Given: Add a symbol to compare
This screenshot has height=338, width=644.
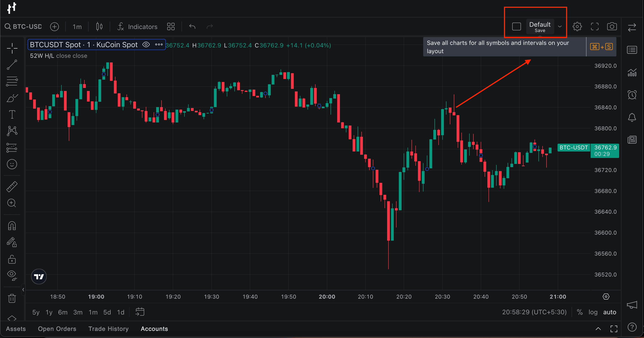Looking at the screenshot, I should (x=55, y=26).
